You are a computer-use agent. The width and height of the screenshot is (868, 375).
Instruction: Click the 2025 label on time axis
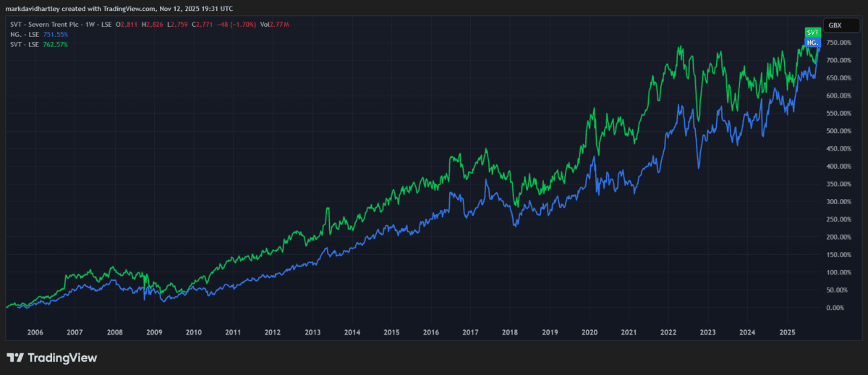point(787,332)
